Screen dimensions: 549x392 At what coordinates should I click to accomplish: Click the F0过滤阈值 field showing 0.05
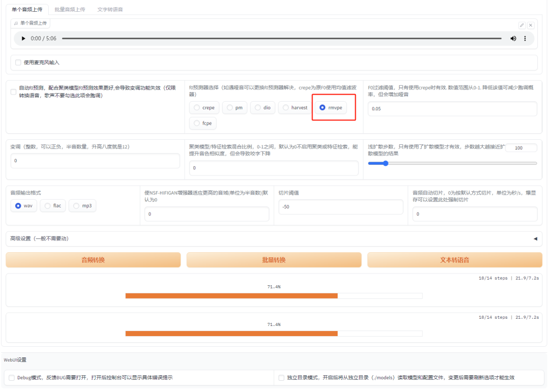pyautogui.click(x=452, y=109)
